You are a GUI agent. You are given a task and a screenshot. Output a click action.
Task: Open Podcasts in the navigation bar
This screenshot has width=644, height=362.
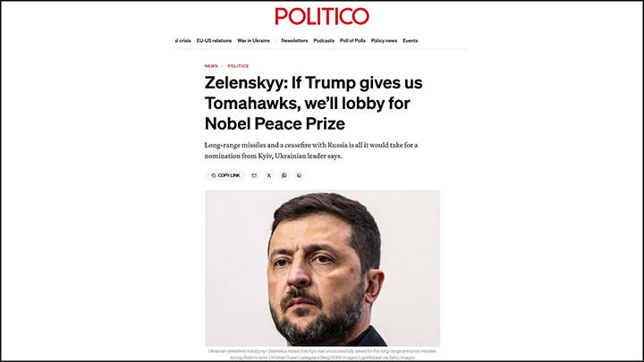pyautogui.click(x=324, y=40)
